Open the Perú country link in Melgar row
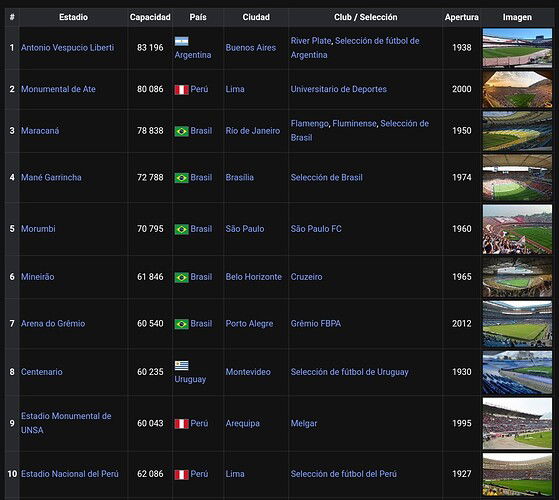 [x=199, y=423]
